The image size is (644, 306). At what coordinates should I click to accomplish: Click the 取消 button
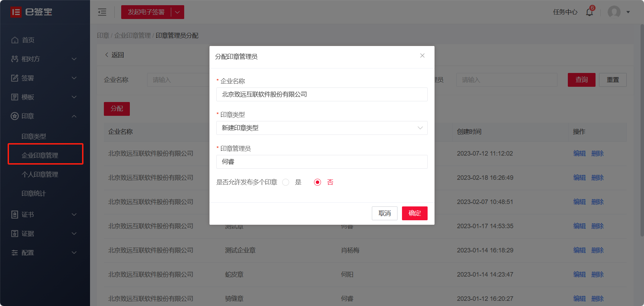coord(384,213)
